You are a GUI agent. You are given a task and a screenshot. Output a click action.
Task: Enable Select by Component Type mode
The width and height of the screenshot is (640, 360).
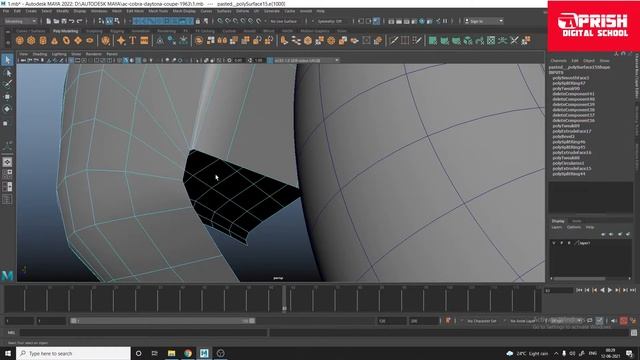[117, 21]
